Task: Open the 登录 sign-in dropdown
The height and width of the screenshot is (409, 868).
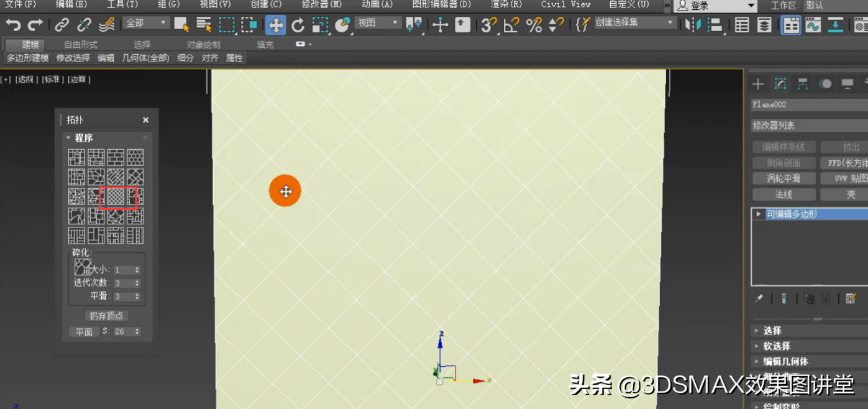Action: [715, 6]
